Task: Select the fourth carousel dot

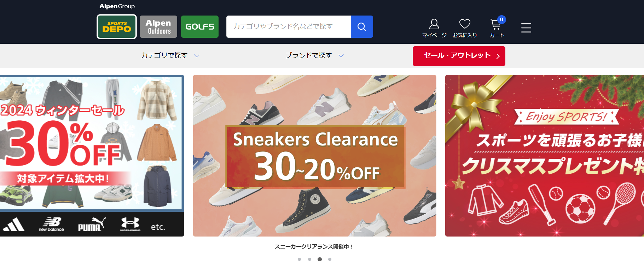Action: click(330, 259)
